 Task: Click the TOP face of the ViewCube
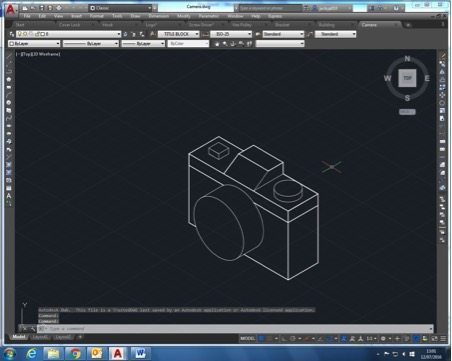(407, 78)
